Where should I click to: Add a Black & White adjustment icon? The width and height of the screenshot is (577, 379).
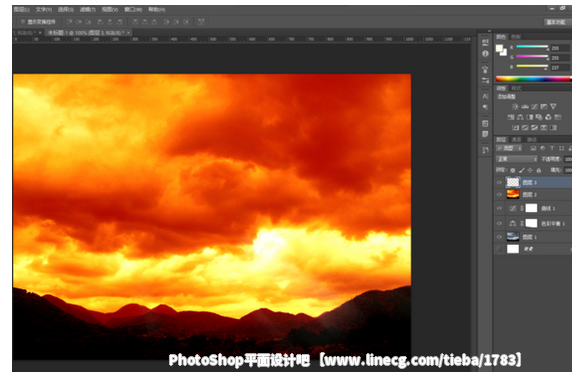coord(530,117)
